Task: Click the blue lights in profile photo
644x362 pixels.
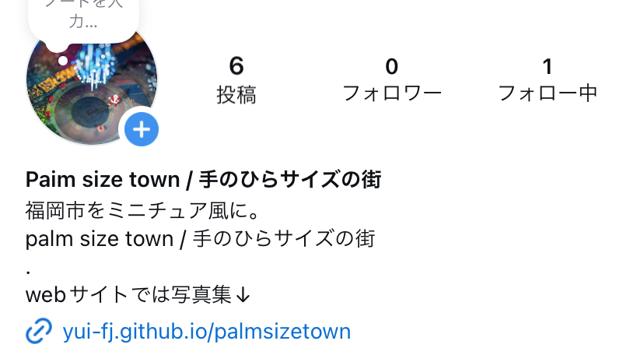Action: [95, 64]
